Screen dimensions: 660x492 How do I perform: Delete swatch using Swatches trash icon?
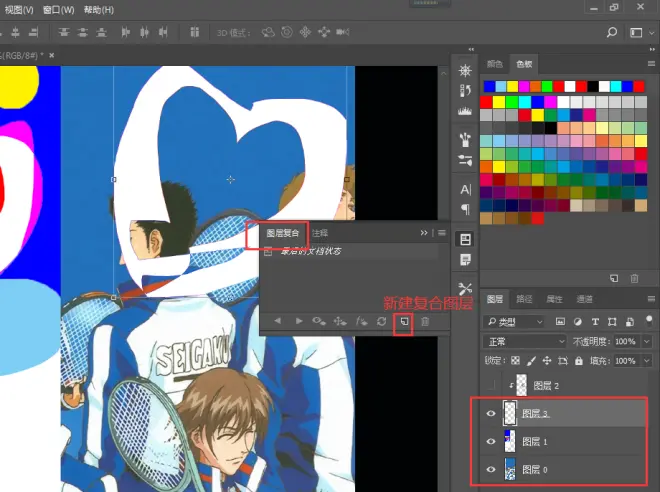tap(634, 278)
